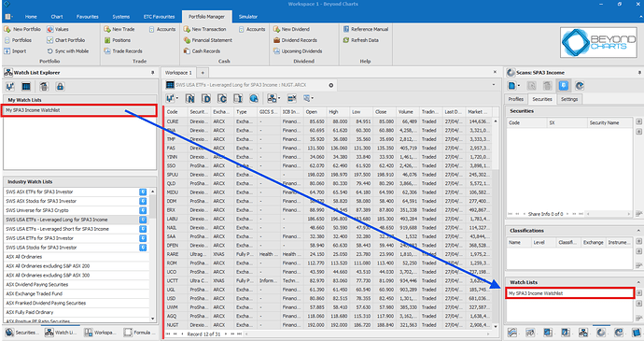Pin the Watch List Explorer panel
Image resolution: width=644 pixels, height=341 pixels.
(x=153, y=72)
